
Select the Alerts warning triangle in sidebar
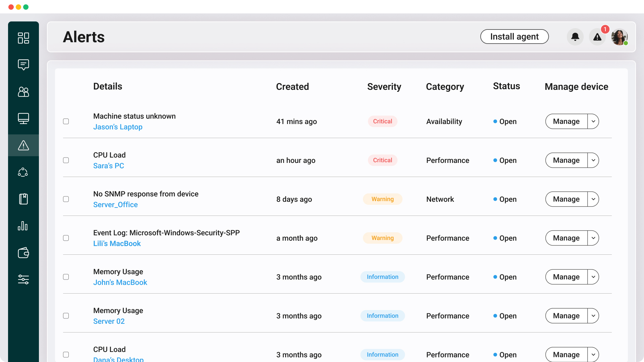click(x=23, y=145)
